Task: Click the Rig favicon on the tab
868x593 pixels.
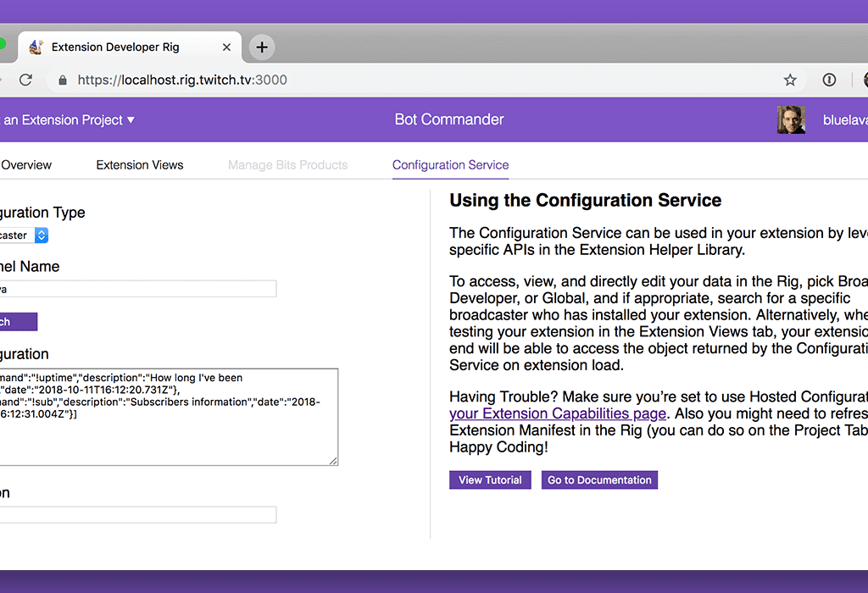Action: pos(36,47)
